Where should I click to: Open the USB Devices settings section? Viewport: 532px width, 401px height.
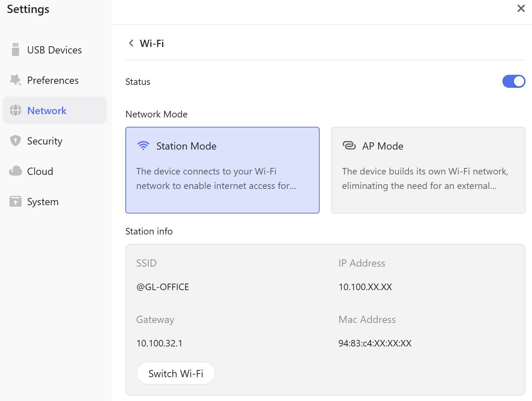(55, 49)
